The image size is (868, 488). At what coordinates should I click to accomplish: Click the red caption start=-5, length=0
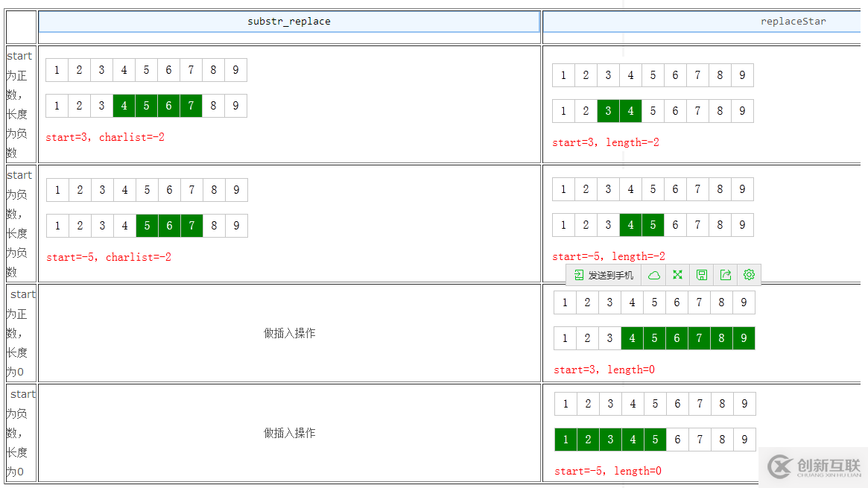point(608,472)
